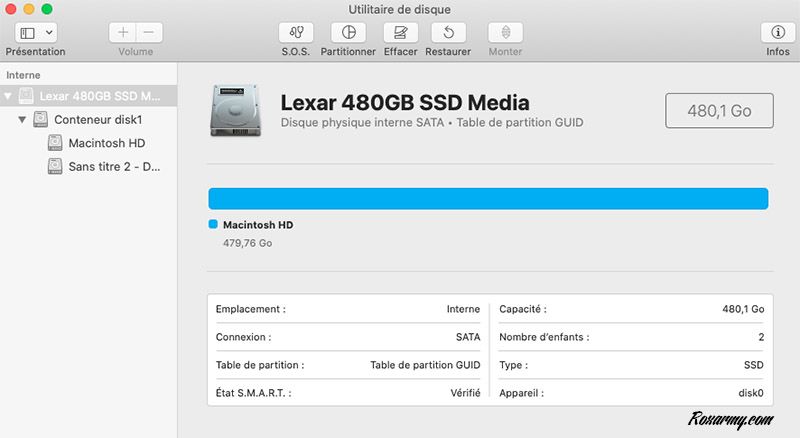Click the large Lexar hard drive image
The width and height of the screenshot is (800, 438).
click(239, 110)
